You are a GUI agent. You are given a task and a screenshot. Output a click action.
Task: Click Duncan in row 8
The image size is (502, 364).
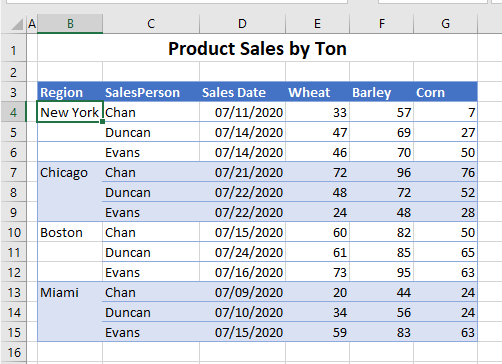151,192
